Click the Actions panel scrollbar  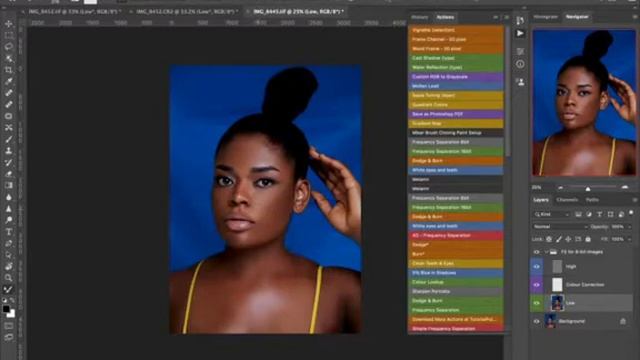507,91
